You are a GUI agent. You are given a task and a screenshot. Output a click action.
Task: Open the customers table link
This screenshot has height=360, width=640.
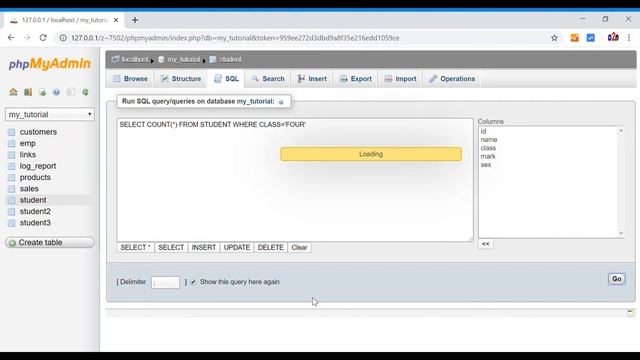tap(38, 132)
